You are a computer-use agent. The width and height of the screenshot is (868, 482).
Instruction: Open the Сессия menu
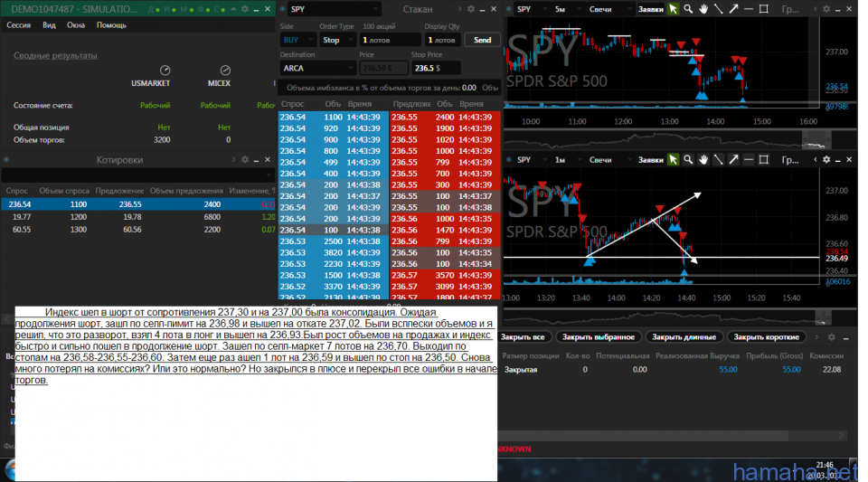click(x=18, y=25)
